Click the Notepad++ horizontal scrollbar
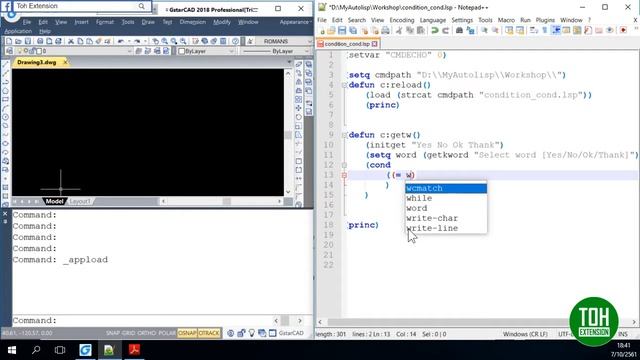Image resolution: width=640 pixels, height=360 pixels. (x=477, y=322)
